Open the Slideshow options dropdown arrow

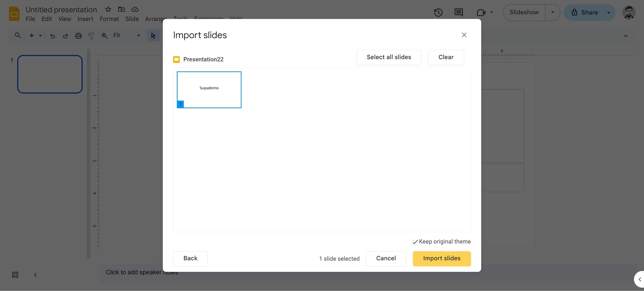[x=552, y=12]
